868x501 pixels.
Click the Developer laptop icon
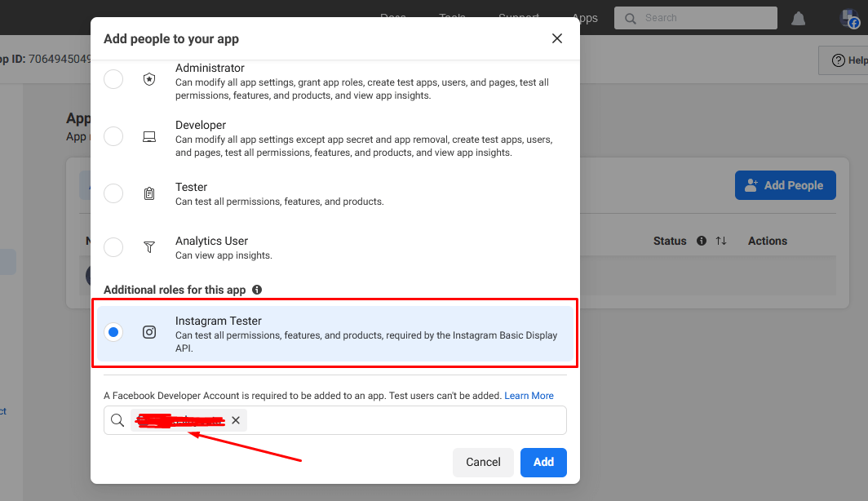[x=149, y=137]
